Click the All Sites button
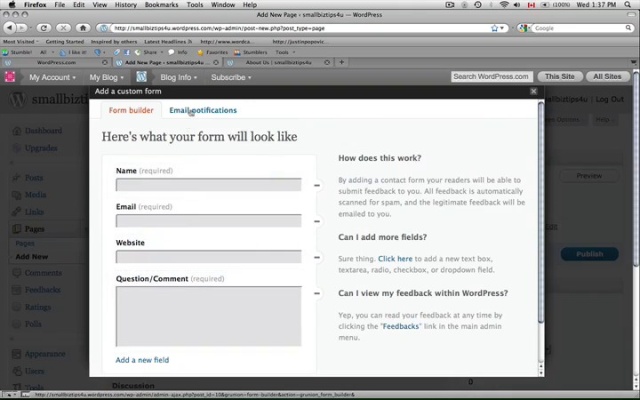This screenshot has height=400, width=640. [x=607, y=76]
